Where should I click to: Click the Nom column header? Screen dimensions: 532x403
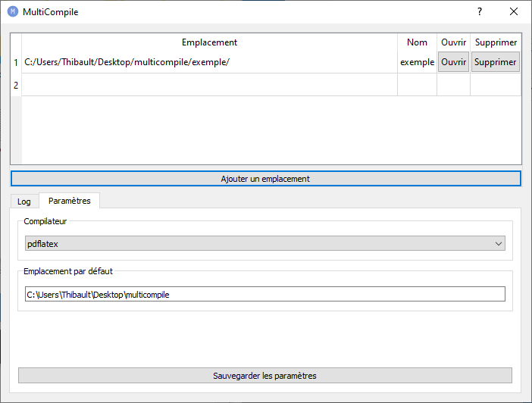417,42
